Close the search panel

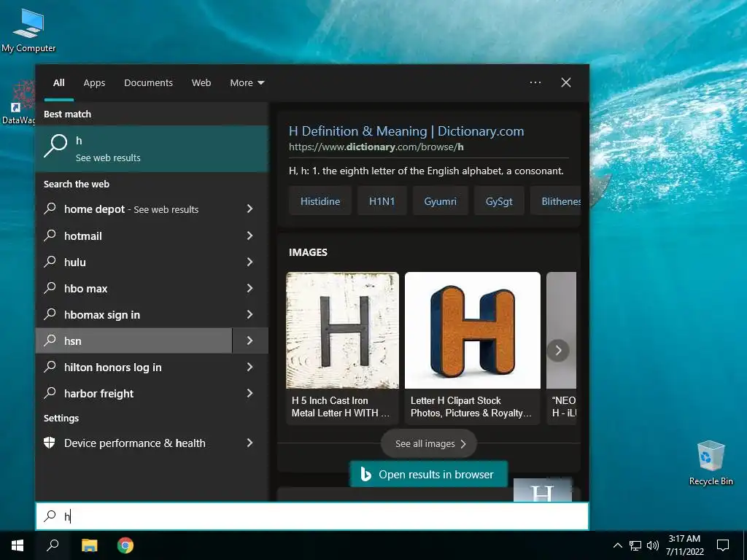click(x=565, y=82)
